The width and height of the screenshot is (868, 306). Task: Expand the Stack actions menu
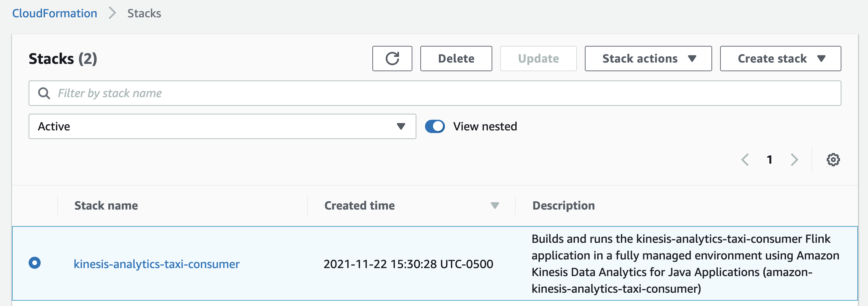tap(648, 59)
